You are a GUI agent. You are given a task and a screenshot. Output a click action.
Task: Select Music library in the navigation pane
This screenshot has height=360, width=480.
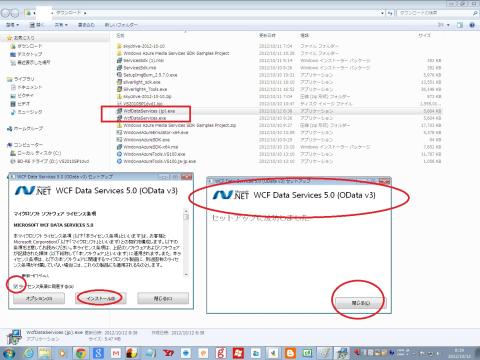(x=26, y=112)
